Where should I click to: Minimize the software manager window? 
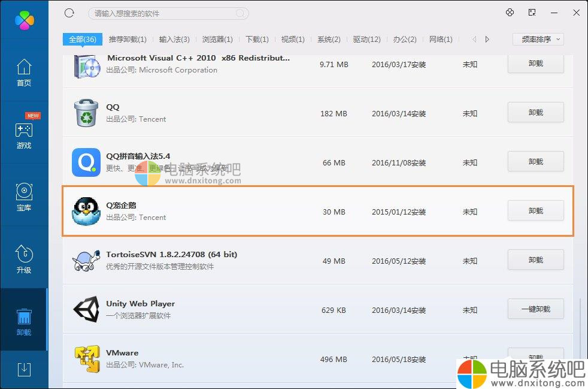(554, 13)
